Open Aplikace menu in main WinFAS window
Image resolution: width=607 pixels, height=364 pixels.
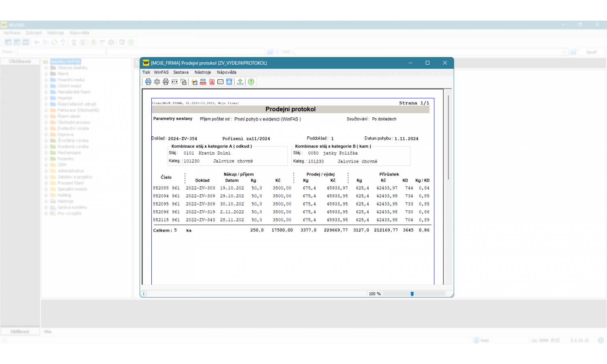(12, 33)
